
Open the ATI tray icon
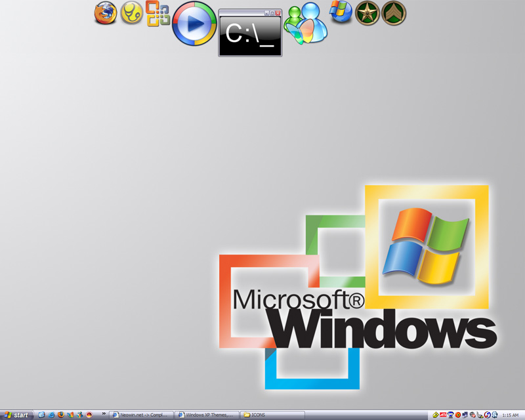click(x=444, y=414)
